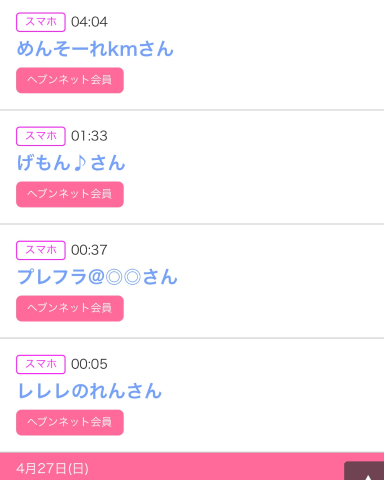Click ヘブンネット会員 badge under めんそーれkmさん
The image size is (384, 480).
click(x=70, y=80)
